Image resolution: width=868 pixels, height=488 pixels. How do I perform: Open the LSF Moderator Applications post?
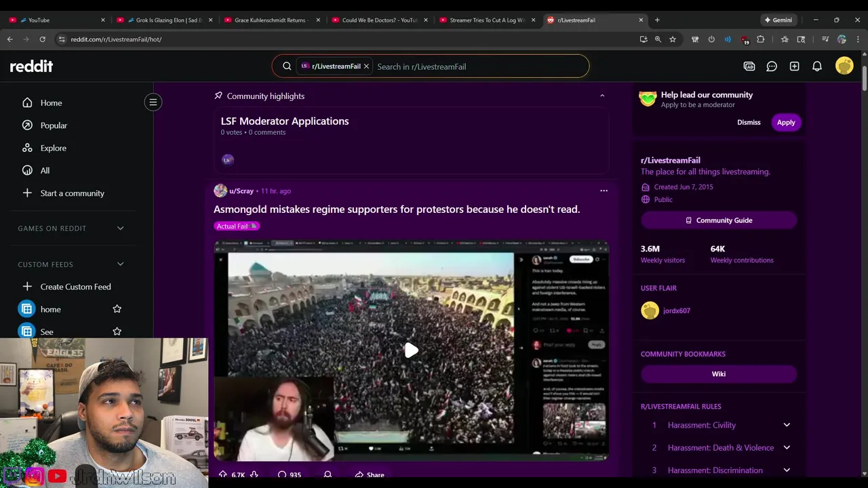285,121
